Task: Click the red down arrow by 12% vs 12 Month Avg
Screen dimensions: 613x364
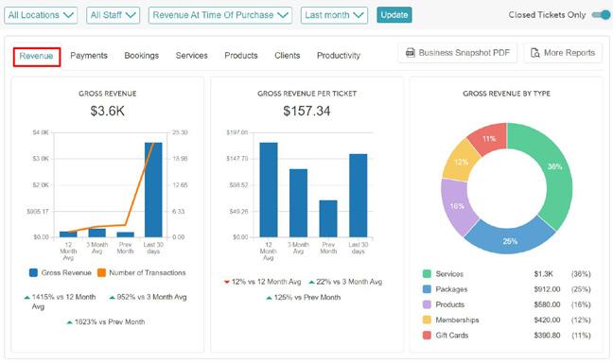Action: 226,282
